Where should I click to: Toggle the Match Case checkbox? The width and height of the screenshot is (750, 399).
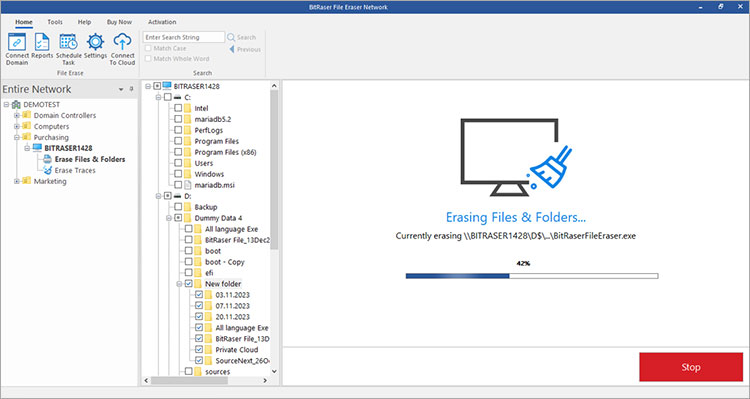click(x=148, y=48)
